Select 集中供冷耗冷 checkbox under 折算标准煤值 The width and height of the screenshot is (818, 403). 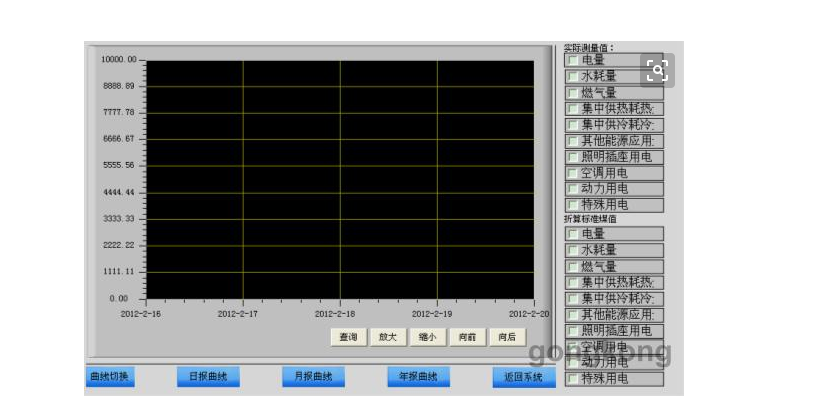(573, 299)
